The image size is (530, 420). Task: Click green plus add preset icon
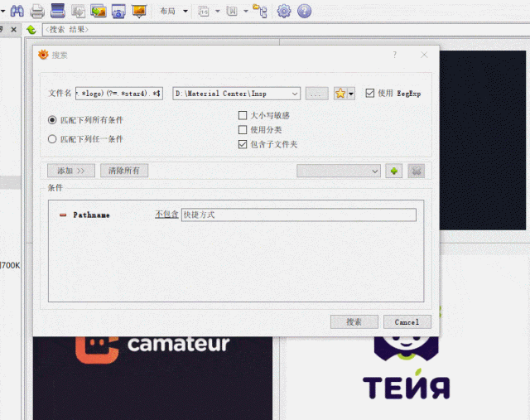coord(394,171)
